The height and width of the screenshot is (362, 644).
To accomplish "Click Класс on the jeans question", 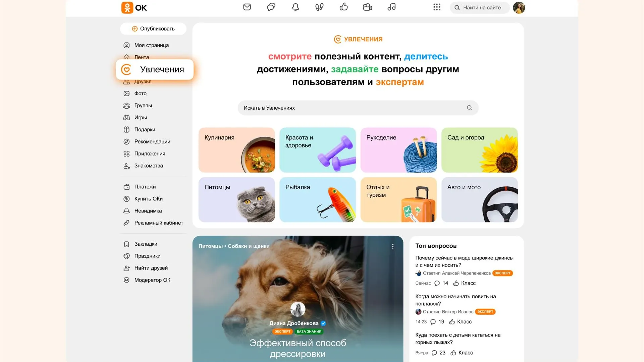I will (x=464, y=283).
